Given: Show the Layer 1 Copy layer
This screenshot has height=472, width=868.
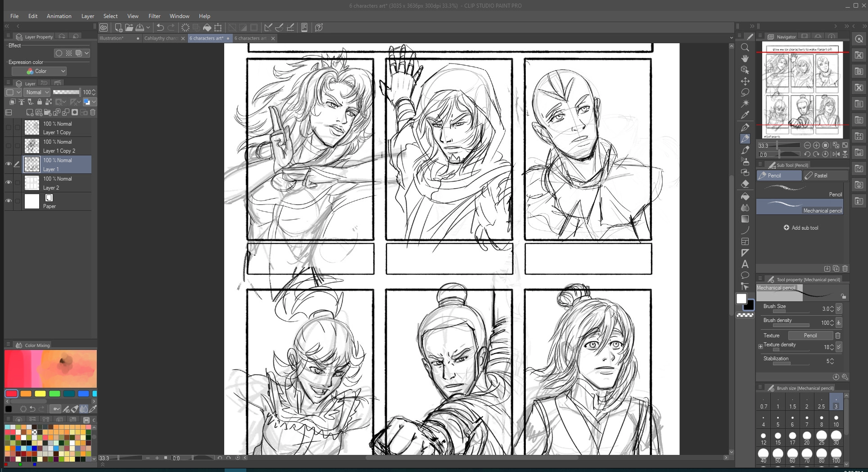Looking at the screenshot, I should tap(8, 128).
